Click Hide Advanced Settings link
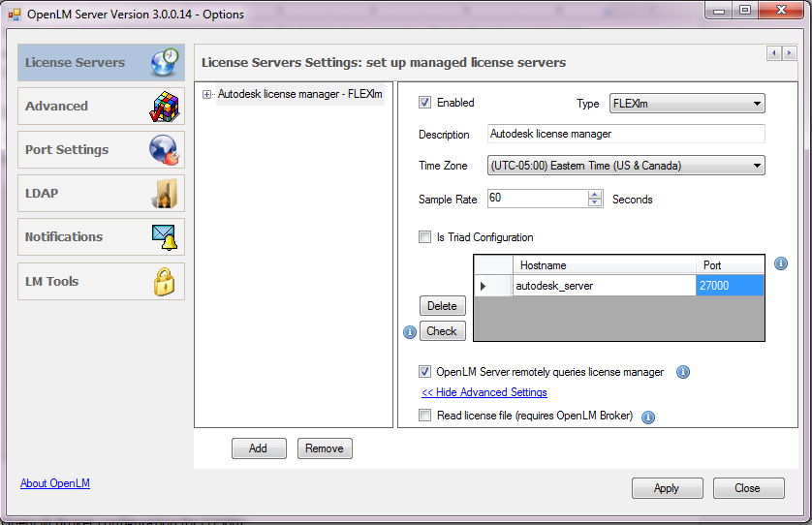Viewport: 812px width, 525px height. [484, 392]
